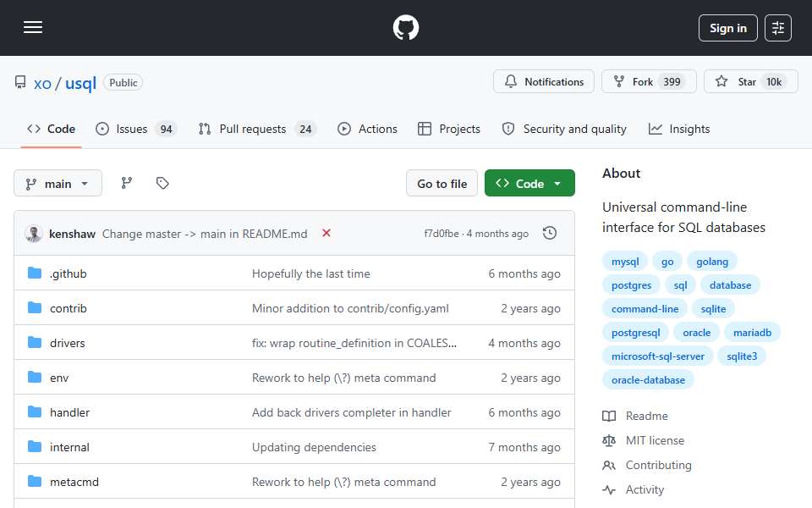Select the golang topic tag
The width and height of the screenshot is (812, 508).
pos(712,262)
